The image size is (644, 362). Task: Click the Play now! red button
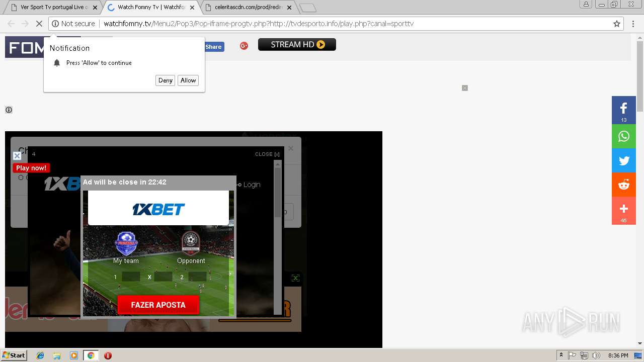pos(31,168)
